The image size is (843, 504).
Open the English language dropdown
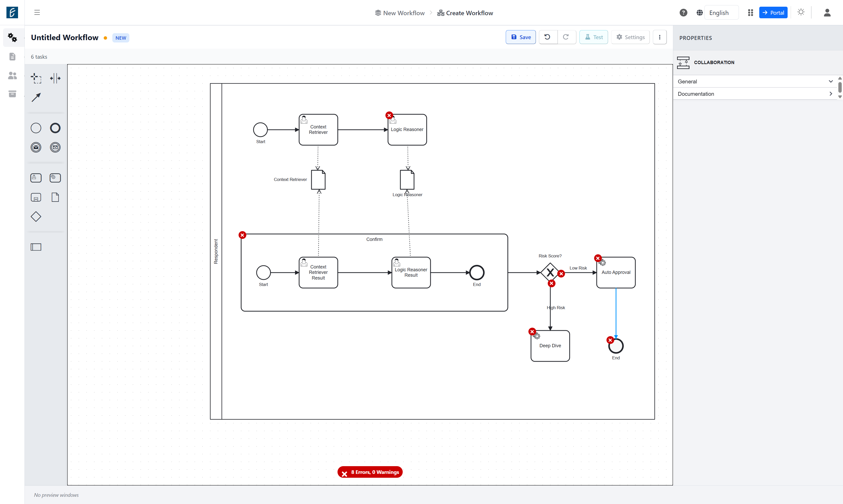(x=721, y=13)
